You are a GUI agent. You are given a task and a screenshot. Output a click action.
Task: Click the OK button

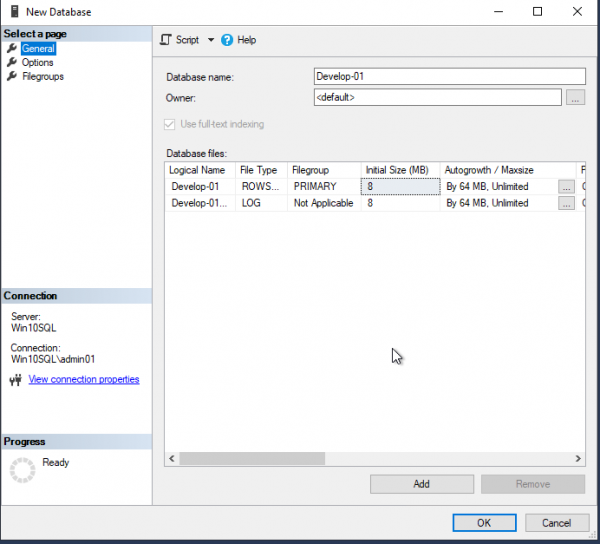pyautogui.click(x=484, y=523)
